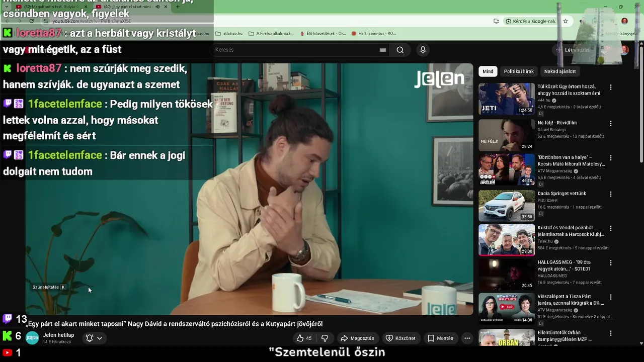Expand the subscription notification dropdown chevron
Image resolution: width=644 pixels, height=362 pixels.
100,338
